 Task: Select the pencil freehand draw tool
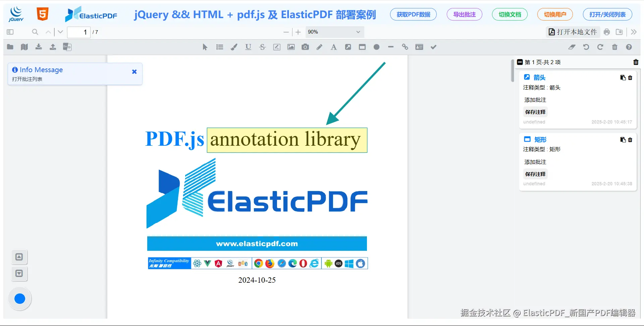319,47
